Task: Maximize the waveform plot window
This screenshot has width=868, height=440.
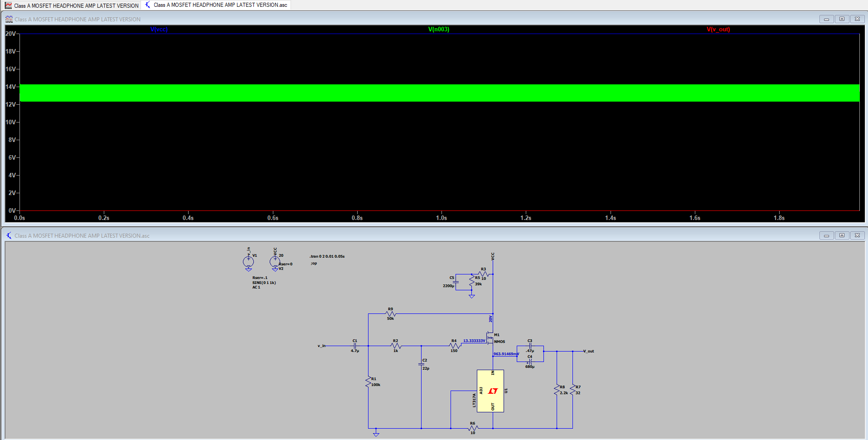Action: [842, 19]
